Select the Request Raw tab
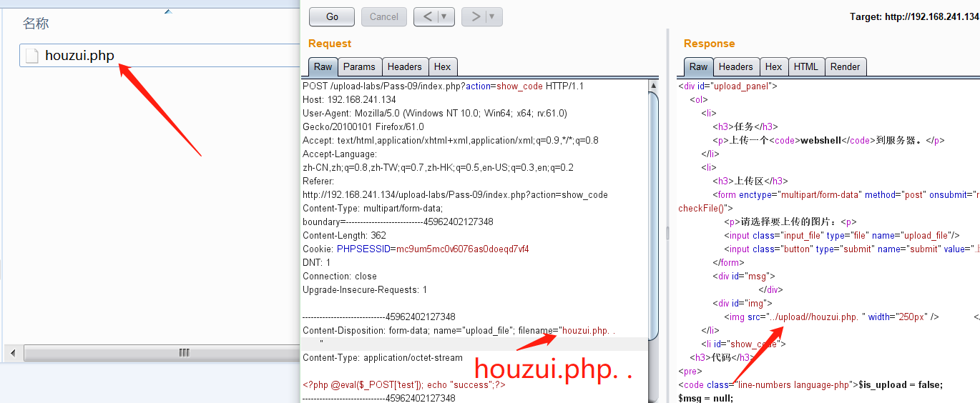Viewport: 980px width, 403px height. coord(323,66)
